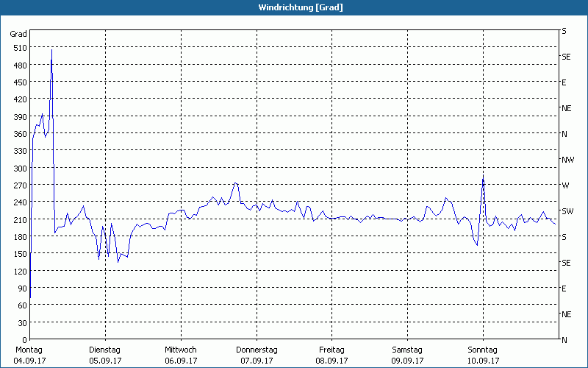Click the 150 y-axis value
Screen dimensions: 588x368
pyautogui.click(x=21, y=254)
